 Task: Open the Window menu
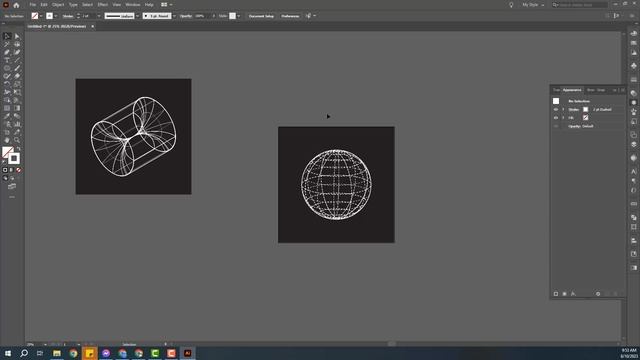[133, 5]
